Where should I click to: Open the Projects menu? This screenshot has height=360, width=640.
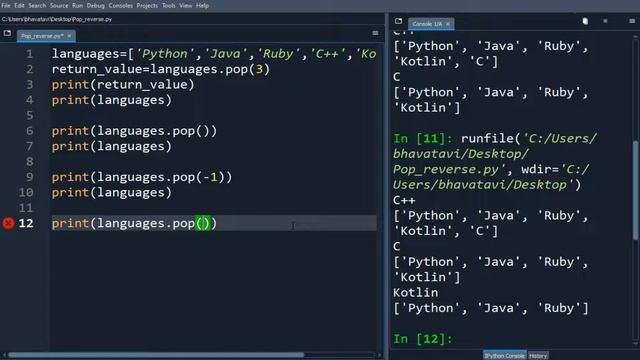coord(147,6)
